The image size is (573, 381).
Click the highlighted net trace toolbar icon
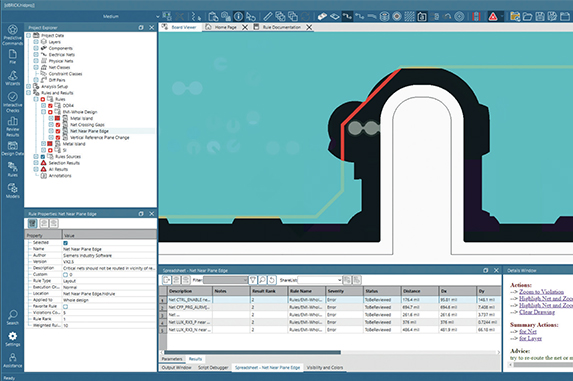click(x=347, y=16)
